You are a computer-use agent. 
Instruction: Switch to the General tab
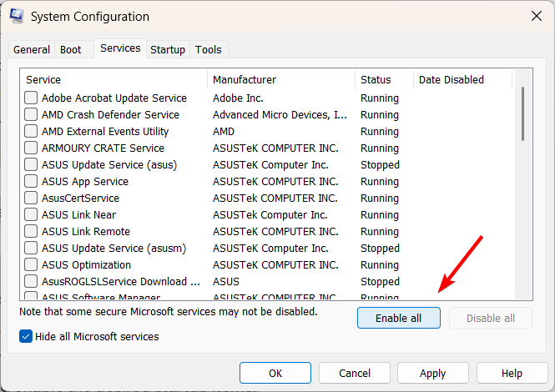click(32, 49)
